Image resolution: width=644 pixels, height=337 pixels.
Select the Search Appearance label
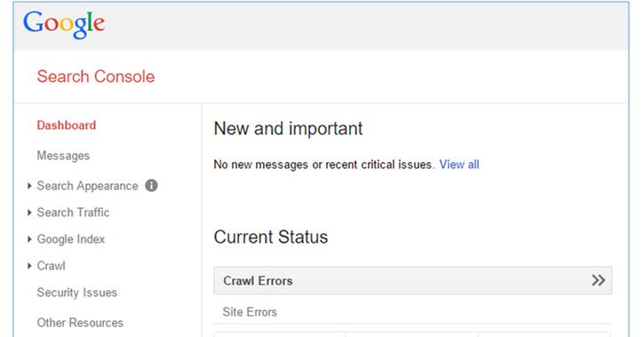[x=87, y=186]
